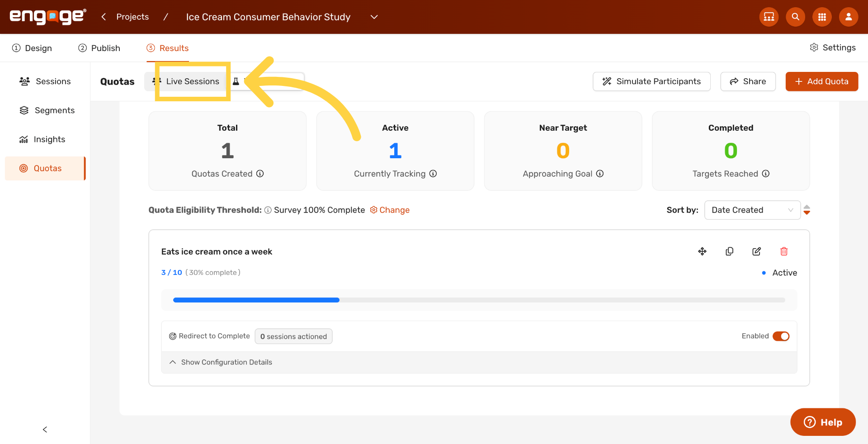Click the move icon on the quota card

click(702, 251)
